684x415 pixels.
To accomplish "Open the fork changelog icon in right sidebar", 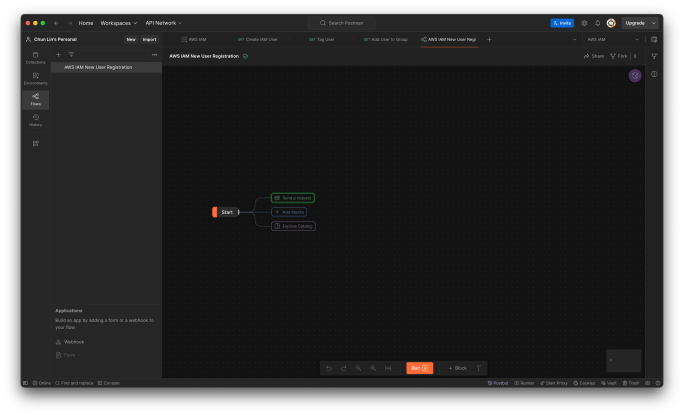I will pyautogui.click(x=654, y=56).
